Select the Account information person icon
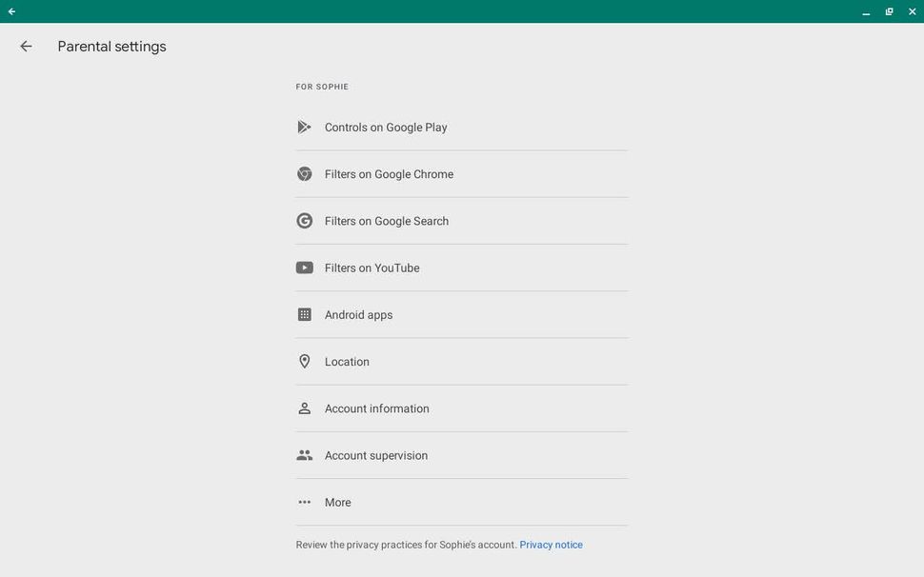Image resolution: width=924 pixels, height=577 pixels. point(304,408)
